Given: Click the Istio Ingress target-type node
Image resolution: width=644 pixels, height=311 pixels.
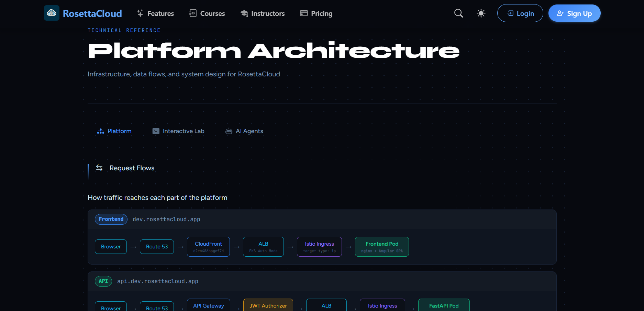Looking at the screenshot, I should tap(319, 247).
